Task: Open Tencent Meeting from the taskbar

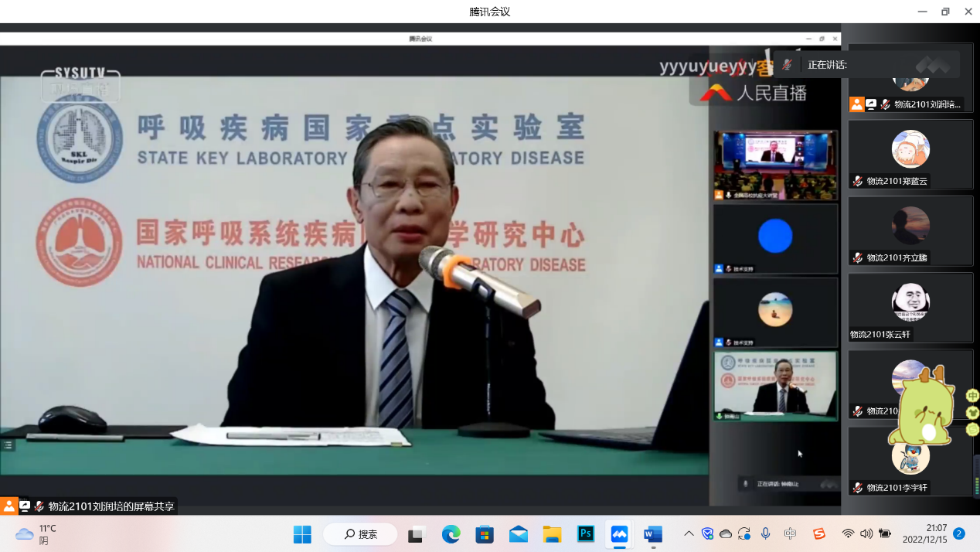Action: (619, 534)
